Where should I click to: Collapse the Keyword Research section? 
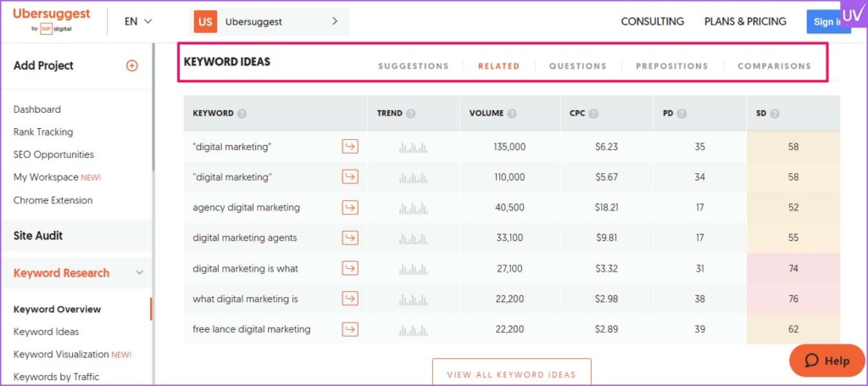coord(140,273)
